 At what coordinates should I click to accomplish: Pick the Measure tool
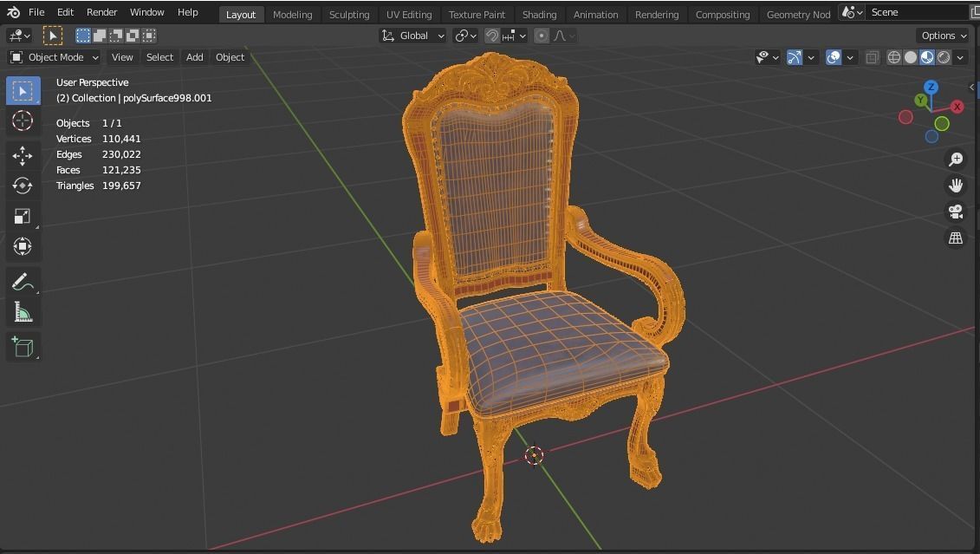[x=23, y=312]
